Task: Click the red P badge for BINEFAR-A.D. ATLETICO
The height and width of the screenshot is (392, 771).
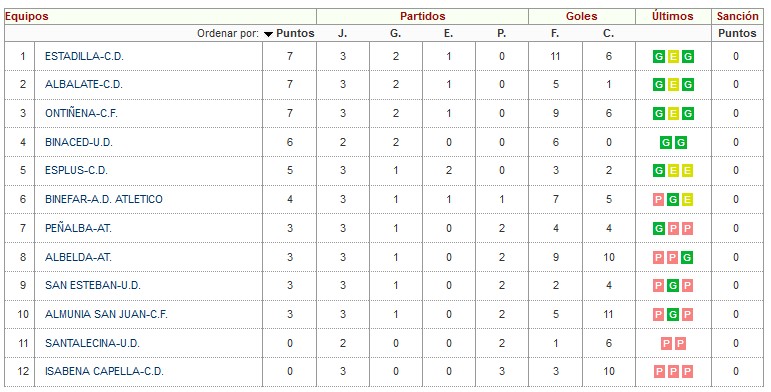Action: pyautogui.click(x=659, y=200)
